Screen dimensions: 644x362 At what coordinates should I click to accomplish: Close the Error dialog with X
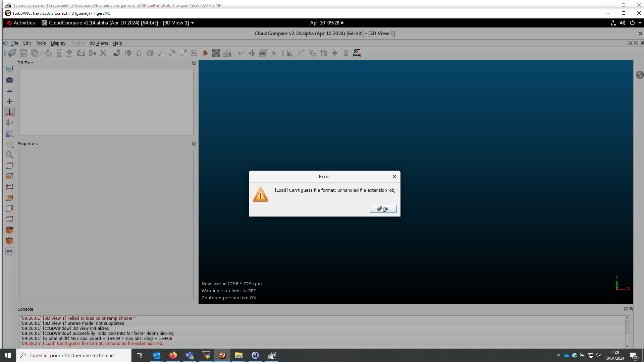[394, 177]
